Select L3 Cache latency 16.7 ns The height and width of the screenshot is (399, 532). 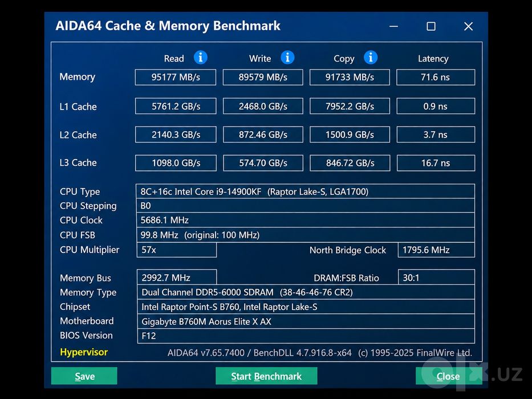(436, 163)
